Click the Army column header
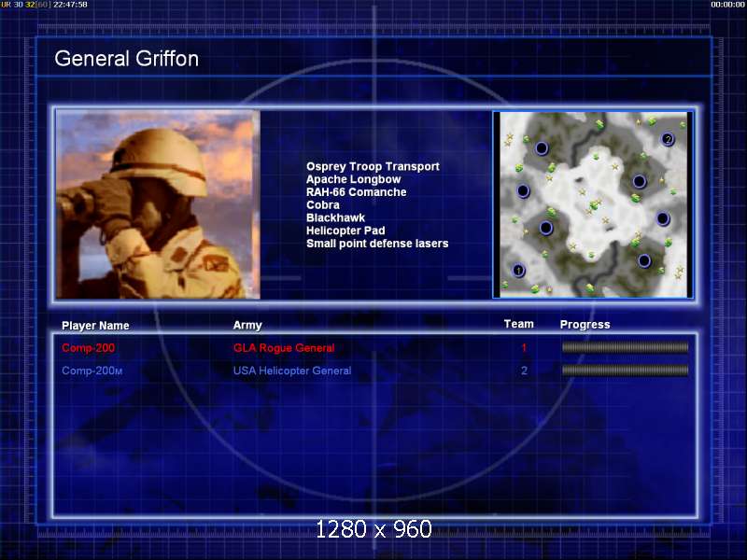 (247, 325)
